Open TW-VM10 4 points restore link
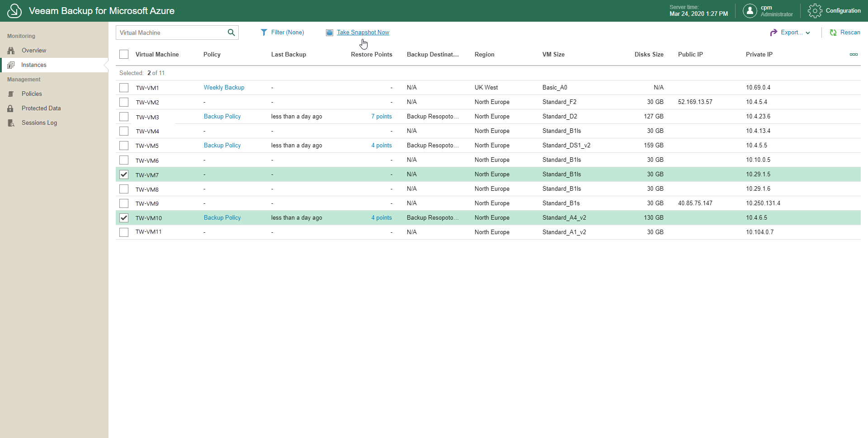Image resolution: width=868 pixels, height=438 pixels. [382, 218]
